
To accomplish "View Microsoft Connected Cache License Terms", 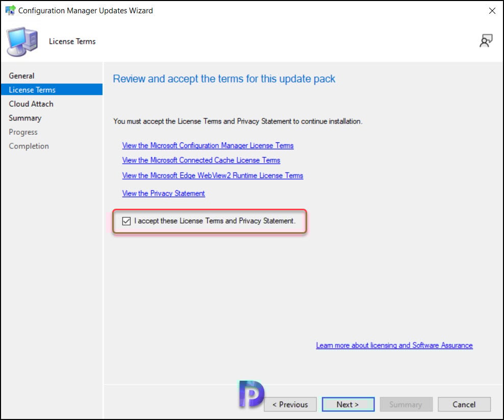I will point(201,160).
